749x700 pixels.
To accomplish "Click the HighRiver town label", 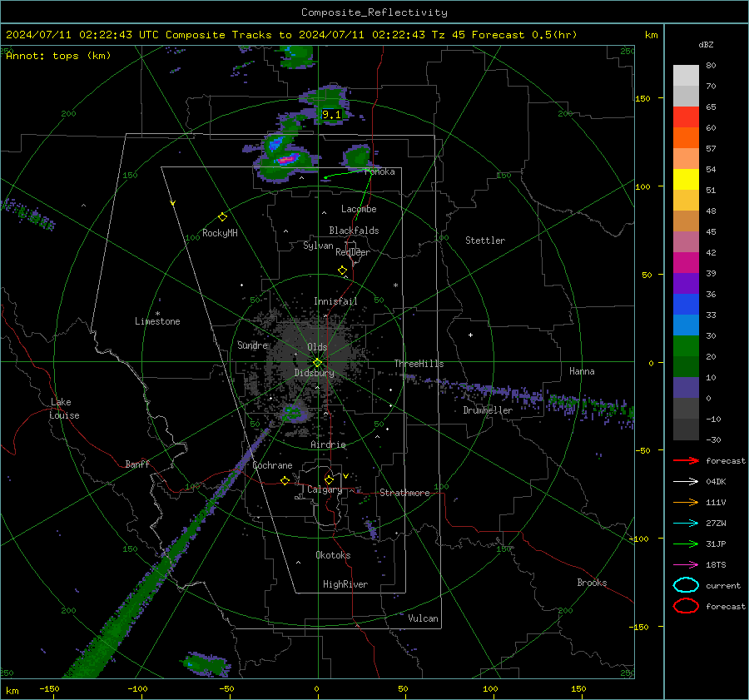I will pos(345,584).
